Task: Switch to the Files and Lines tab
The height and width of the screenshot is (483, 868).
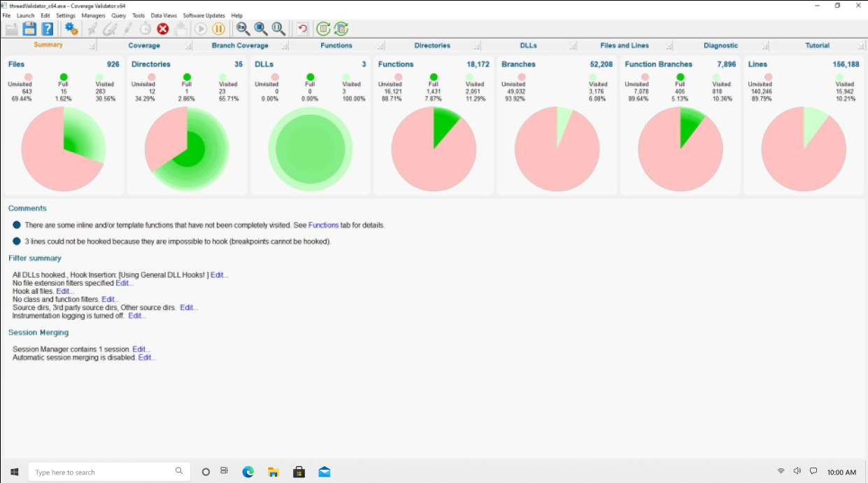Action: 625,45
